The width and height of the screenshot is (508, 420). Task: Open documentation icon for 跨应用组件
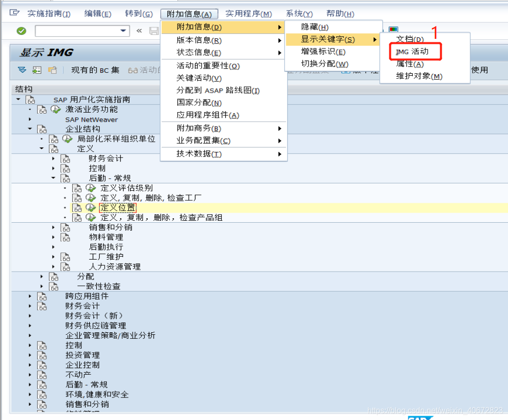(42, 296)
